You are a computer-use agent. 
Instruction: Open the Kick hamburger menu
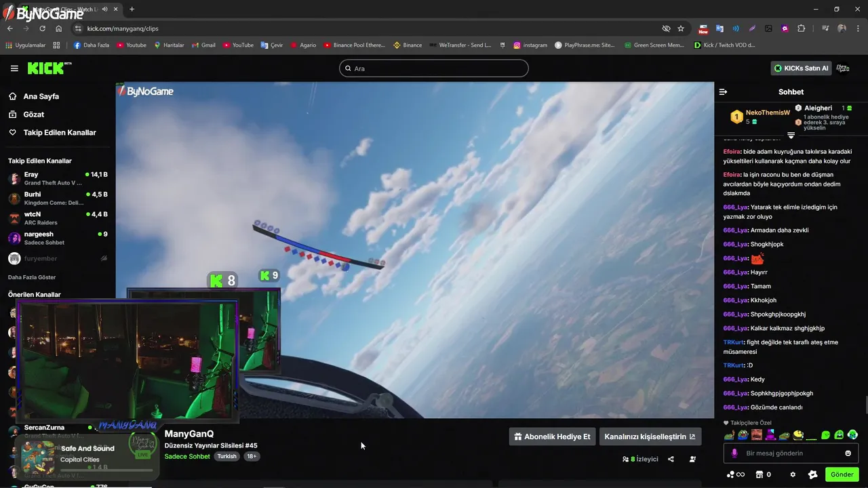pyautogui.click(x=14, y=68)
